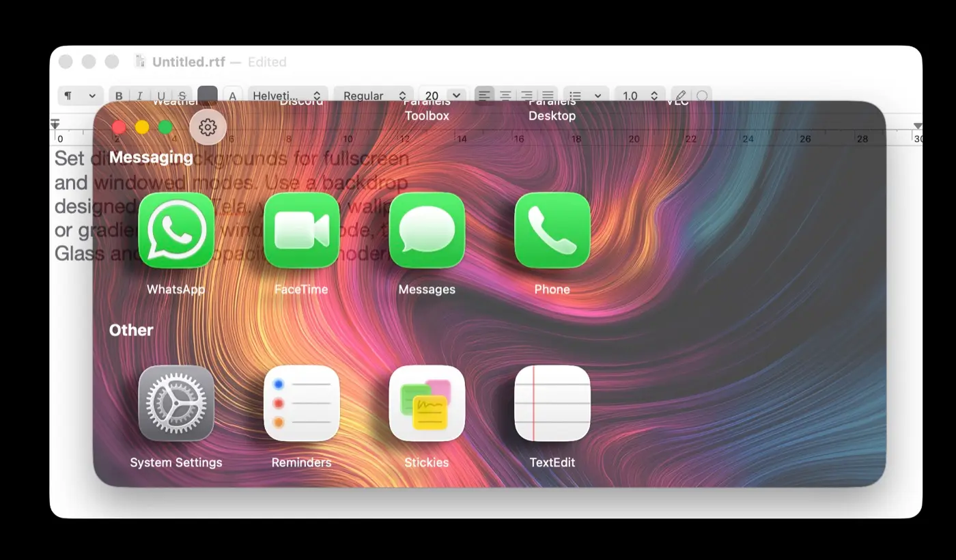The width and height of the screenshot is (956, 560).
Task: Open launcher settings gear button
Action: [x=208, y=126]
